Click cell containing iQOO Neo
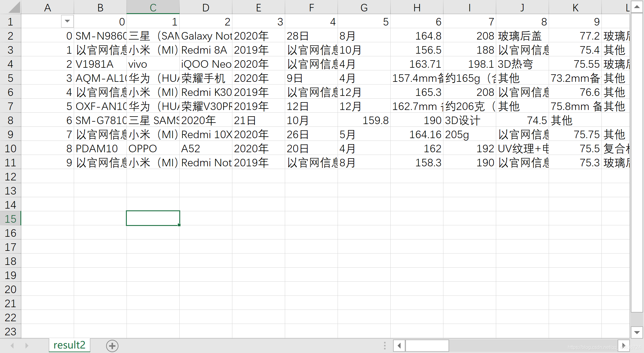Image resolution: width=644 pixels, height=353 pixels. click(x=206, y=64)
